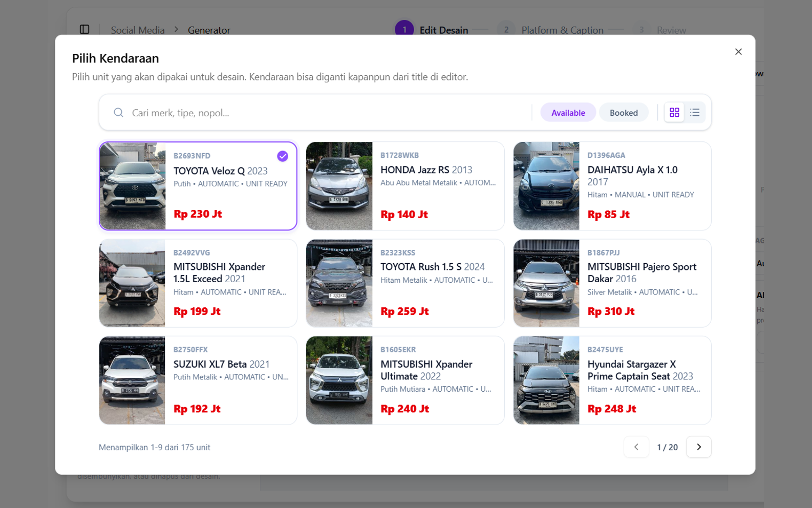Viewport: 812px width, 508px height.
Task: Click the HONDA Jazz RS 2013 title
Action: point(426,170)
